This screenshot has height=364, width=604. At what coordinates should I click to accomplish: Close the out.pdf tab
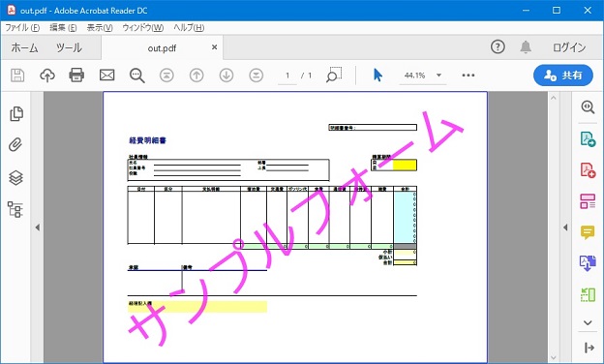[215, 47]
